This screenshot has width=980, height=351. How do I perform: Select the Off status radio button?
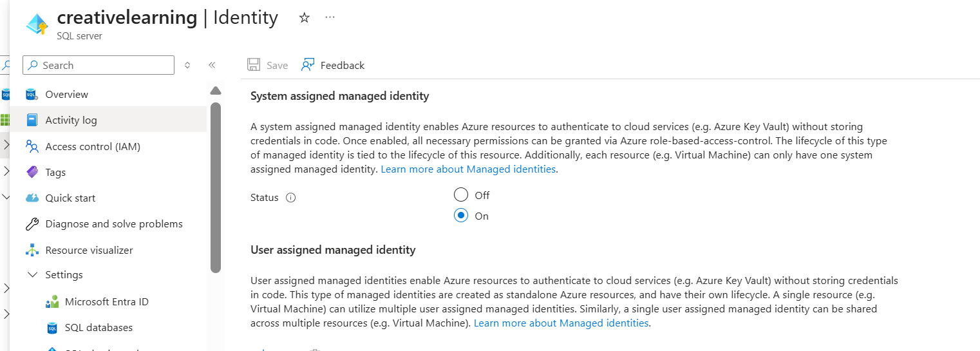461,194
